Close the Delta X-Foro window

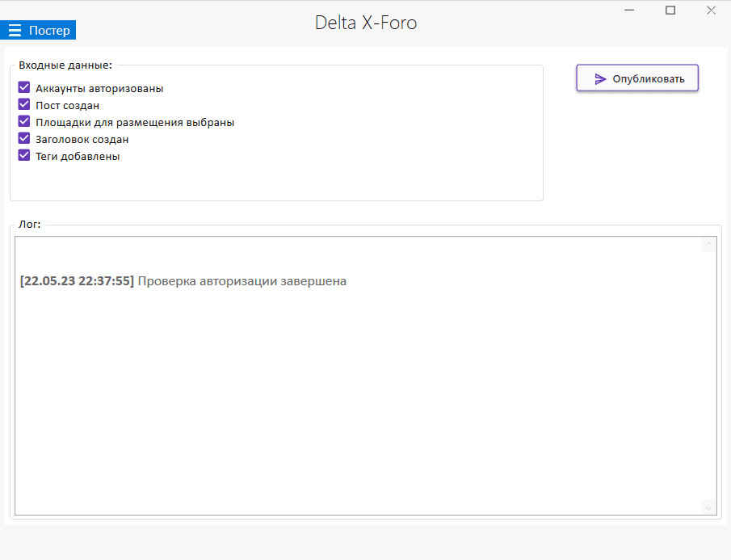(x=711, y=11)
